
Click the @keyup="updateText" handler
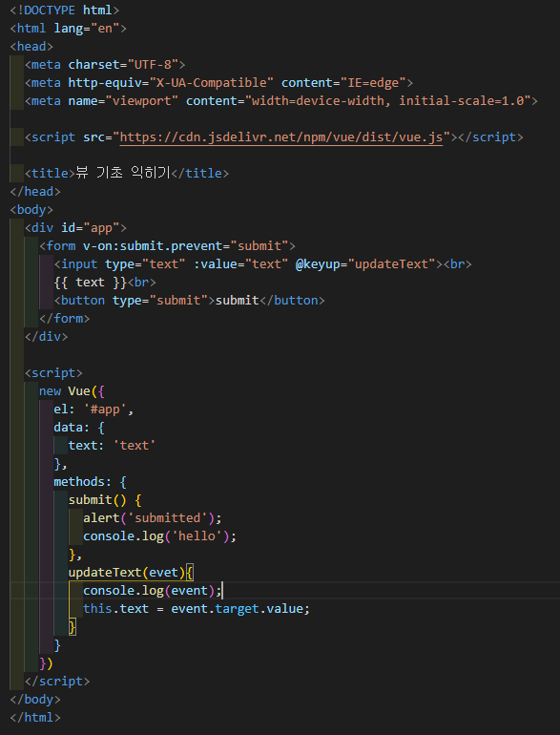tap(365, 263)
